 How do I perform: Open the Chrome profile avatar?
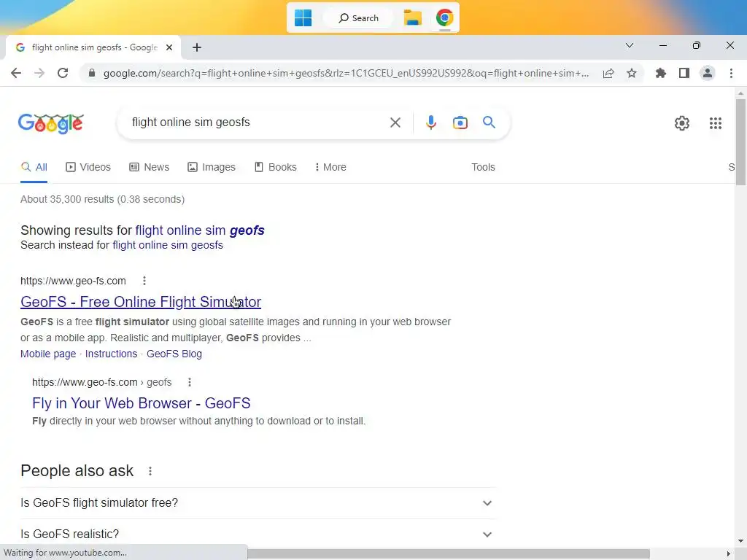[708, 73]
